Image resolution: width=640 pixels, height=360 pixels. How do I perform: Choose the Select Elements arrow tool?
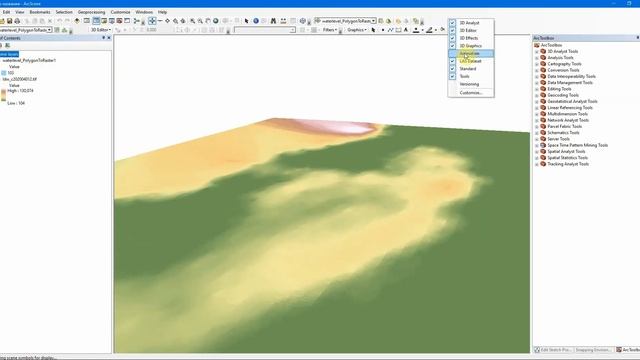point(247,21)
